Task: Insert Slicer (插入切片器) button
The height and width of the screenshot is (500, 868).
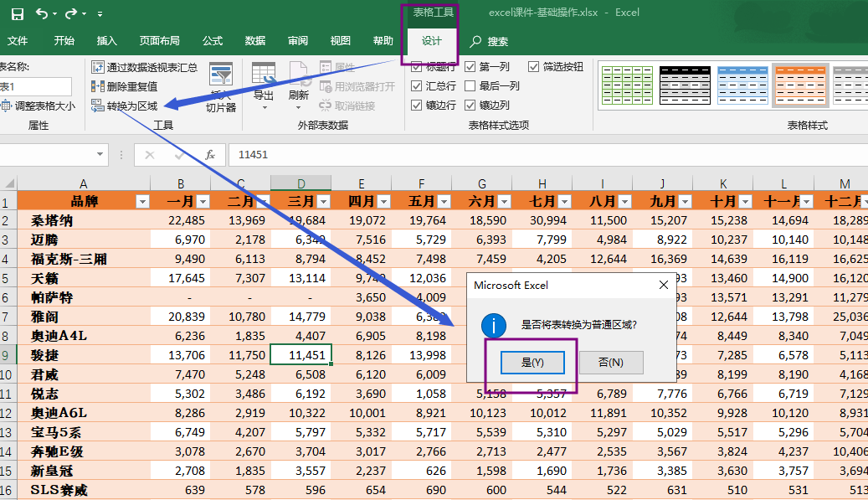Action: tap(221, 87)
